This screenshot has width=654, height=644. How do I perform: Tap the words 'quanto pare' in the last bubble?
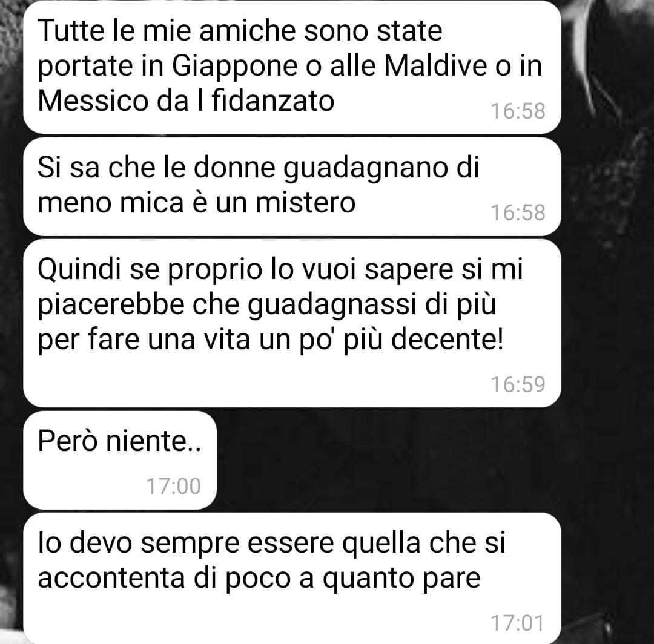coord(401,580)
